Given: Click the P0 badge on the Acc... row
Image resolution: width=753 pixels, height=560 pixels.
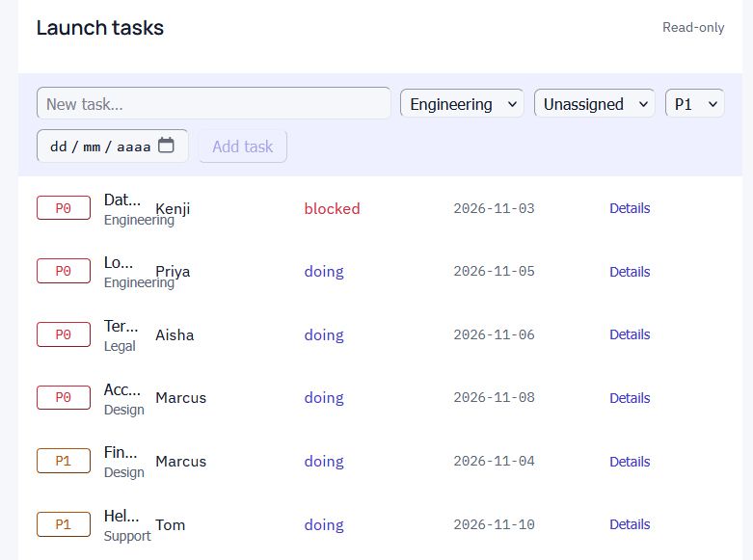Looking at the screenshot, I should (64, 397).
